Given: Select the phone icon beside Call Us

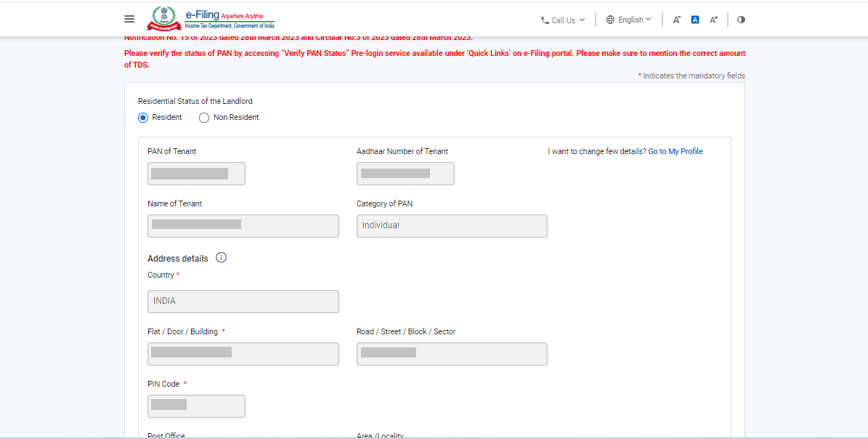Looking at the screenshot, I should 545,20.
